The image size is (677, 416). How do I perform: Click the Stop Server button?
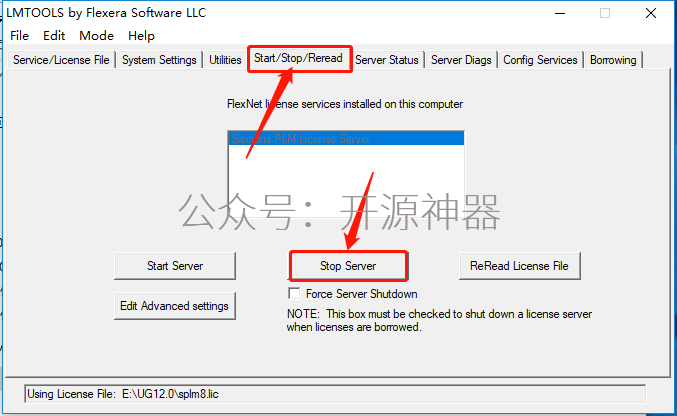348,266
